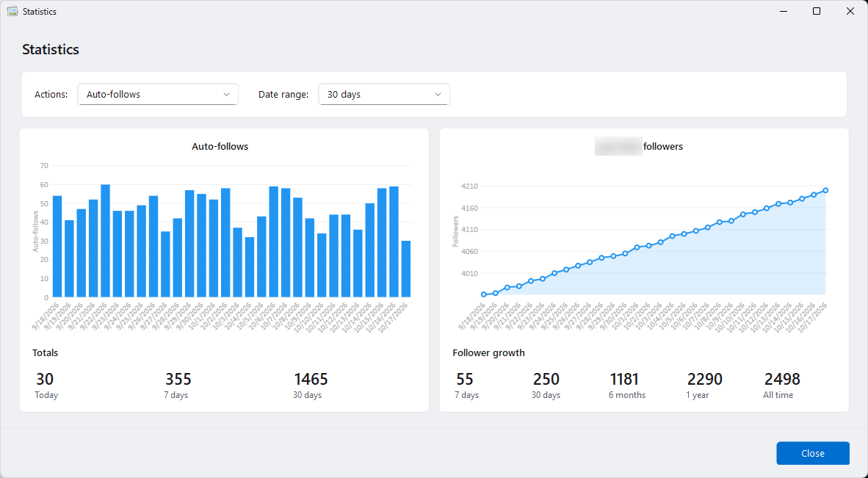
Task: Click the Statistics app icon in title bar
Action: pyautogui.click(x=12, y=11)
